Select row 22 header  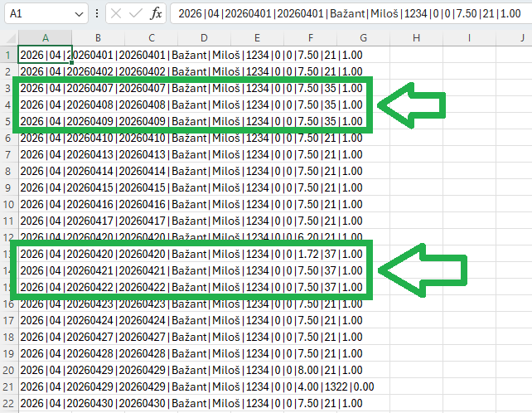click(x=9, y=404)
